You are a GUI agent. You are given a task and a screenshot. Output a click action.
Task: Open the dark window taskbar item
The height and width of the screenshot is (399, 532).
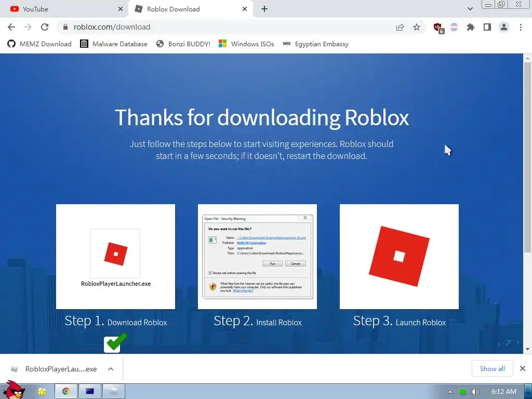(90, 392)
